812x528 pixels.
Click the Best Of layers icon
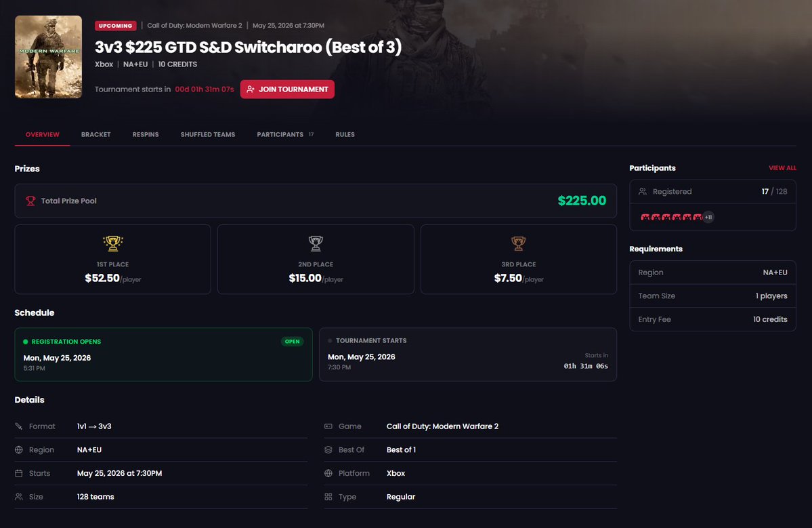[328, 450]
